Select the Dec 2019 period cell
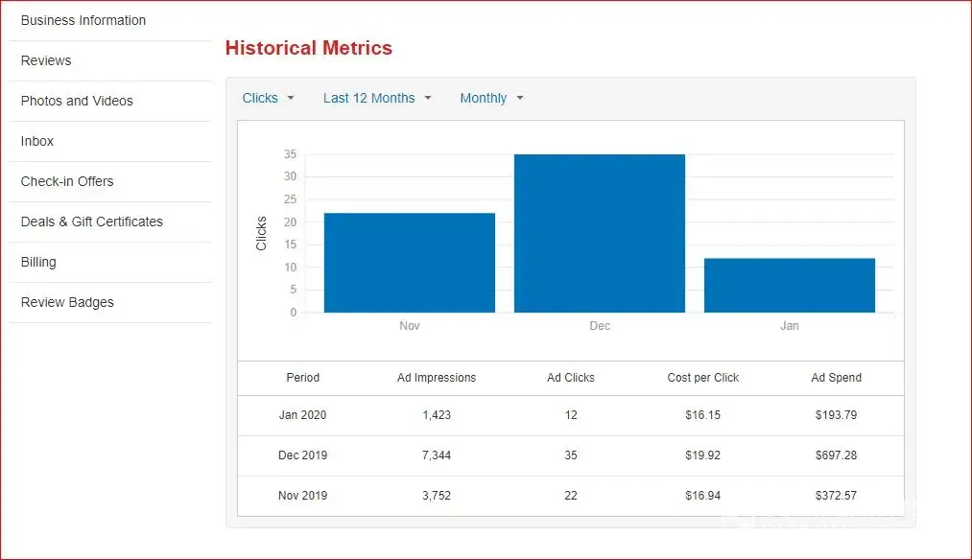This screenshot has height=560, width=972. 302,455
